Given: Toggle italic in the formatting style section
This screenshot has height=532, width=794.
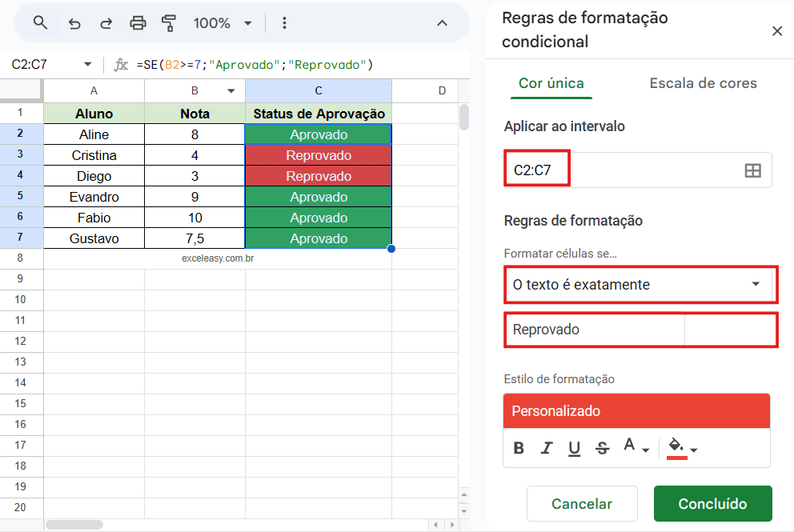Looking at the screenshot, I should pyautogui.click(x=546, y=447).
